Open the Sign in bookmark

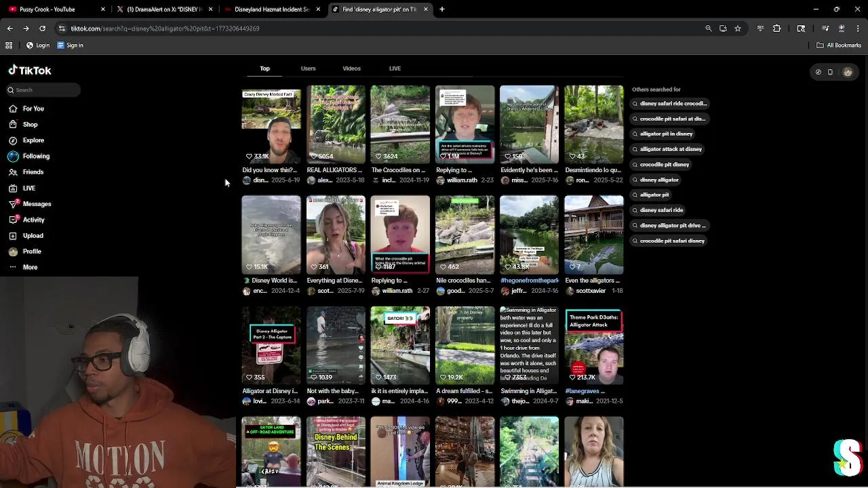pos(70,45)
